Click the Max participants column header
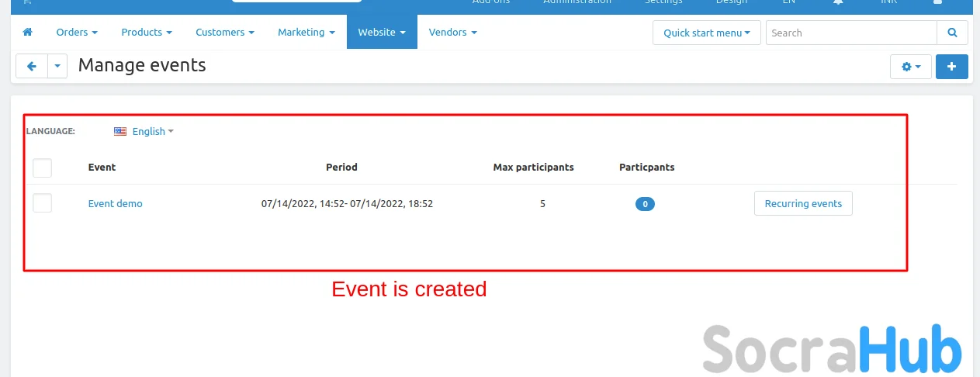Viewport: 980px width, 377px height. coord(534,167)
